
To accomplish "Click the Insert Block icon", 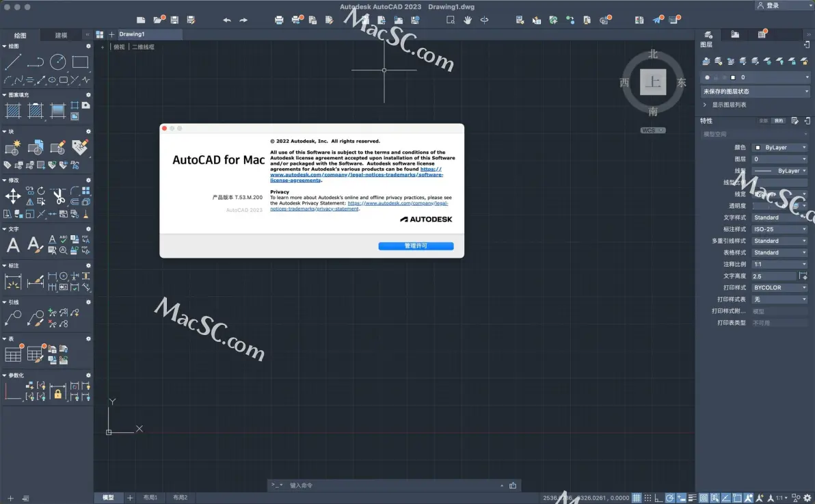I will pyautogui.click(x=36, y=148).
